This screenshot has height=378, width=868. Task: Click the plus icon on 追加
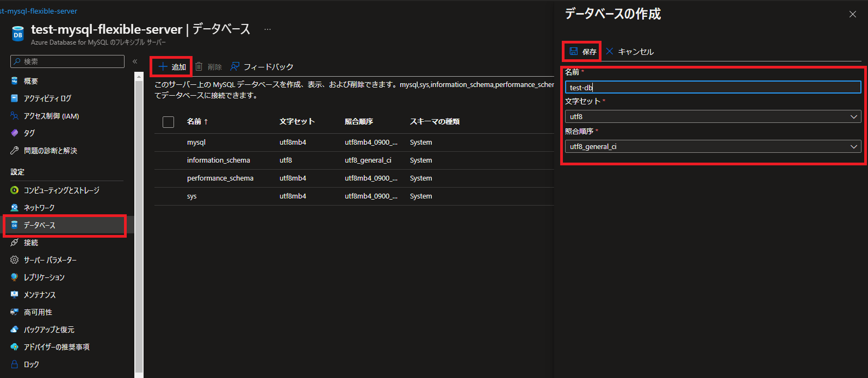tap(163, 66)
